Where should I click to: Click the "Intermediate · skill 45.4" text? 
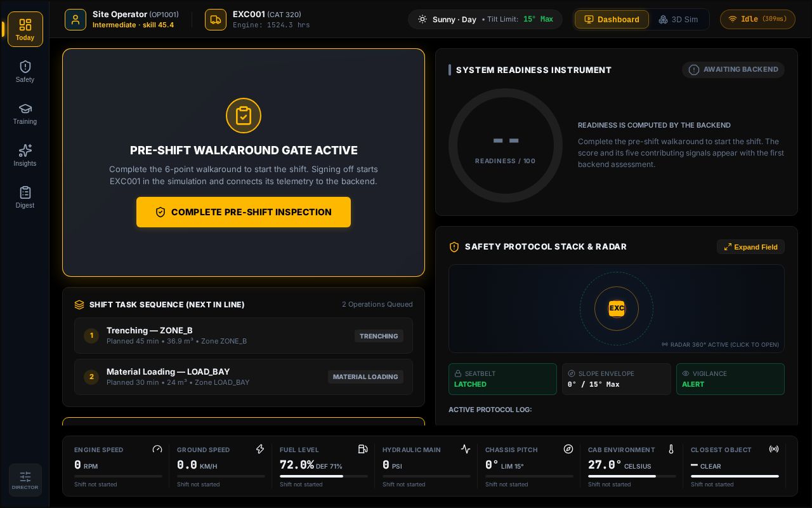point(133,25)
